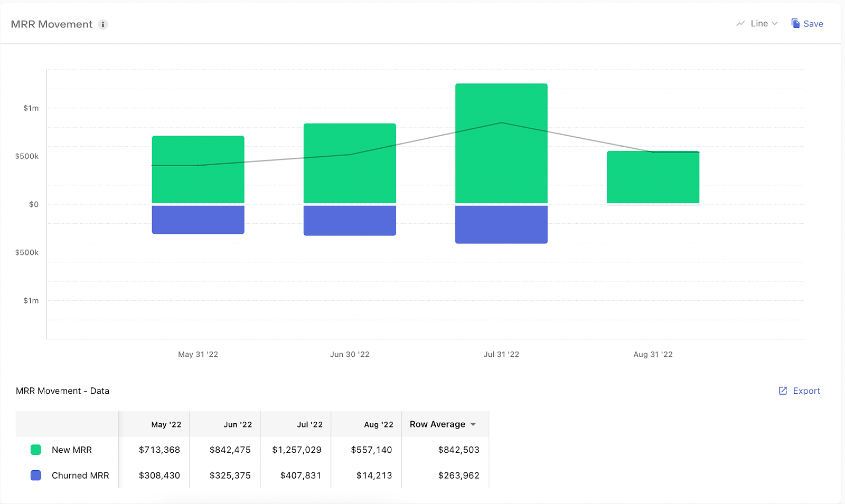Viewport: 845px width, 504px height.
Task: Click the blue May 31 '22 churn bar
Action: [x=198, y=220]
